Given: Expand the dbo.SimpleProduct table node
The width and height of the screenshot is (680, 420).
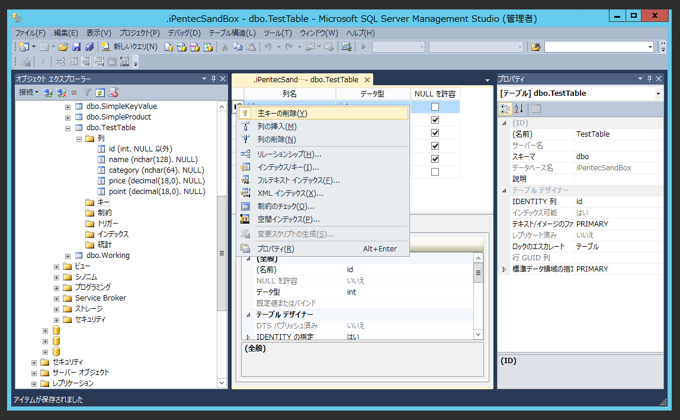Looking at the screenshot, I should (68, 117).
